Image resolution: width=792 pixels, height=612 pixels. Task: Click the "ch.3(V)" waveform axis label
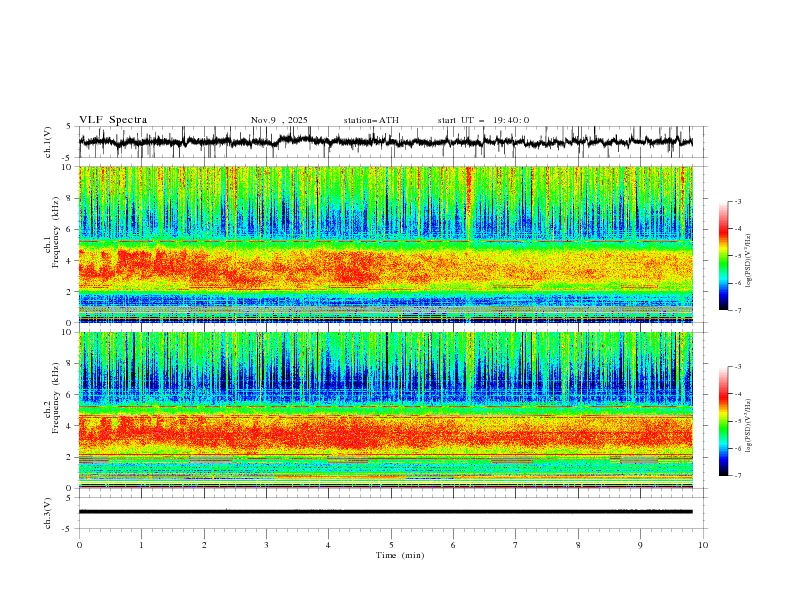tap(48, 513)
